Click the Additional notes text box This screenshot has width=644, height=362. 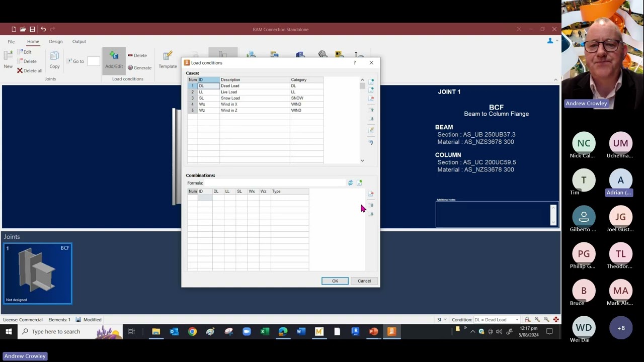click(494, 215)
